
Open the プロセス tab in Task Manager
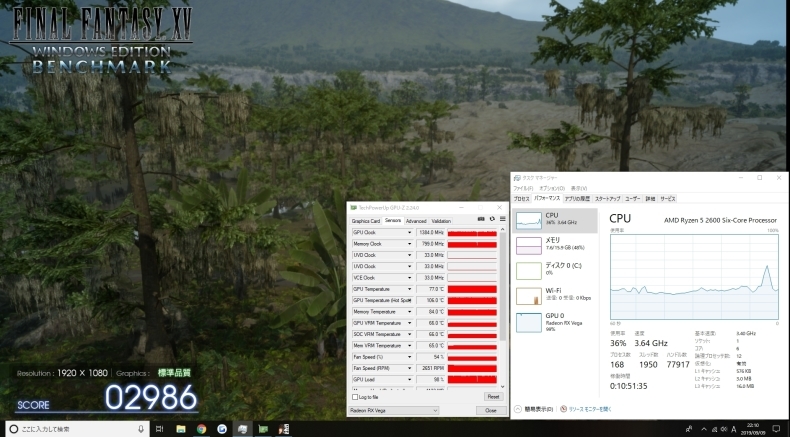tap(521, 199)
